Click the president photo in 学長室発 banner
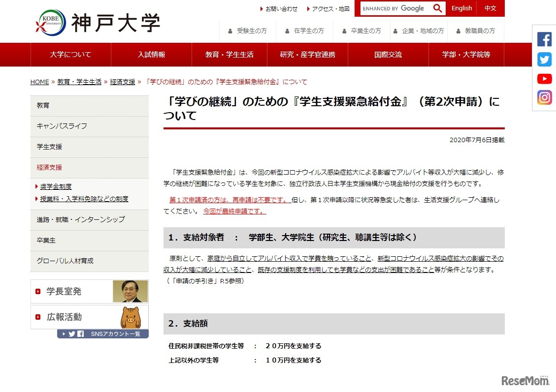Image resolution: width=556 pixels, height=392 pixels. pyautogui.click(x=130, y=291)
